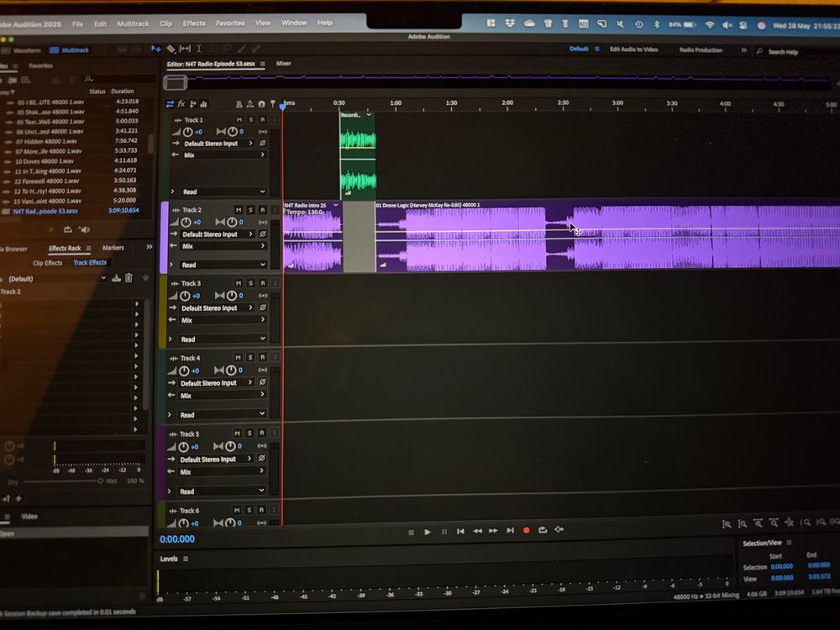This screenshot has width=840, height=630.
Task: Click the EQ bars icon above tracks
Action: pyautogui.click(x=203, y=104)
